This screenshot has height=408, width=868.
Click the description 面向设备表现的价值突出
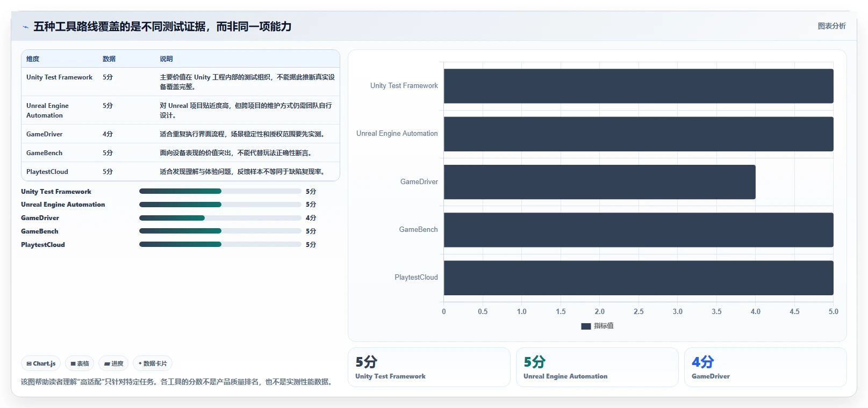coord(236,153)
